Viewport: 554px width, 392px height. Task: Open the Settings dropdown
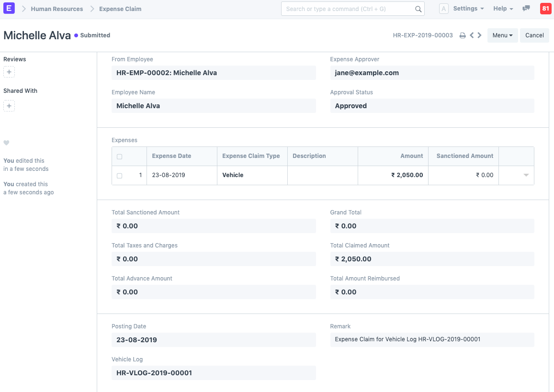coord(468,9)
